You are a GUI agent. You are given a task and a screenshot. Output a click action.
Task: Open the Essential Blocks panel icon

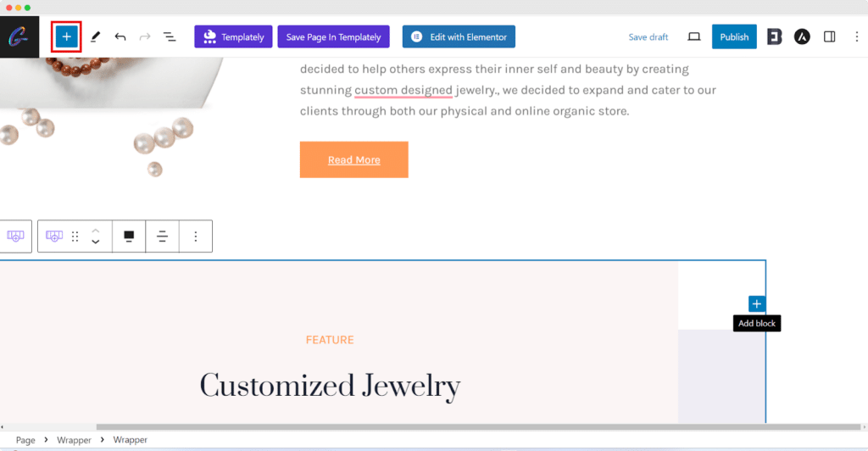pyautogui.click(x=774, y=37)
